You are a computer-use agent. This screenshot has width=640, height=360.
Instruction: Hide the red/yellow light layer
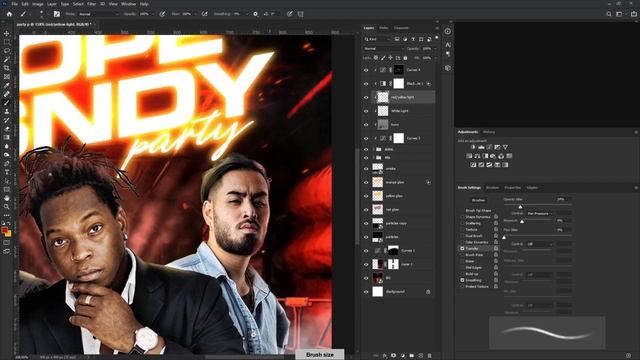366,97
